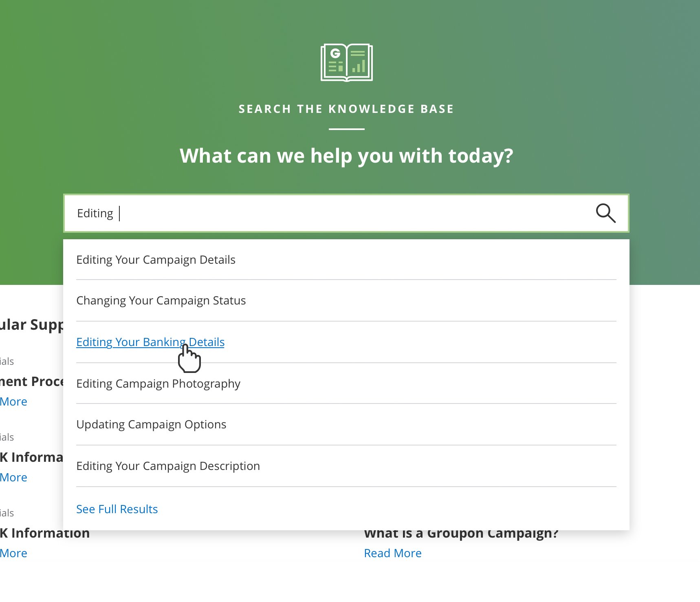Click inside the Editing search field
The image size is (700, 602).
[326, 213]
